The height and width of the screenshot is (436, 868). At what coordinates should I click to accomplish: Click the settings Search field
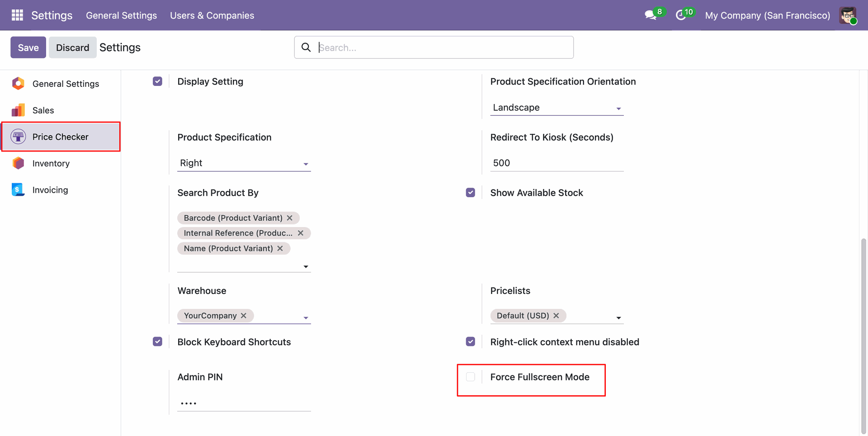point(434,47)
